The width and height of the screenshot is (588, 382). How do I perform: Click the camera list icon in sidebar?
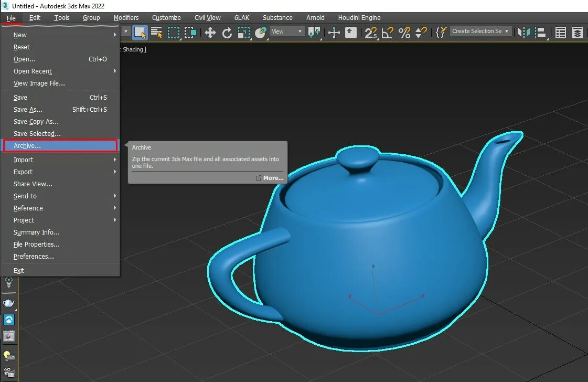[8, 372]
